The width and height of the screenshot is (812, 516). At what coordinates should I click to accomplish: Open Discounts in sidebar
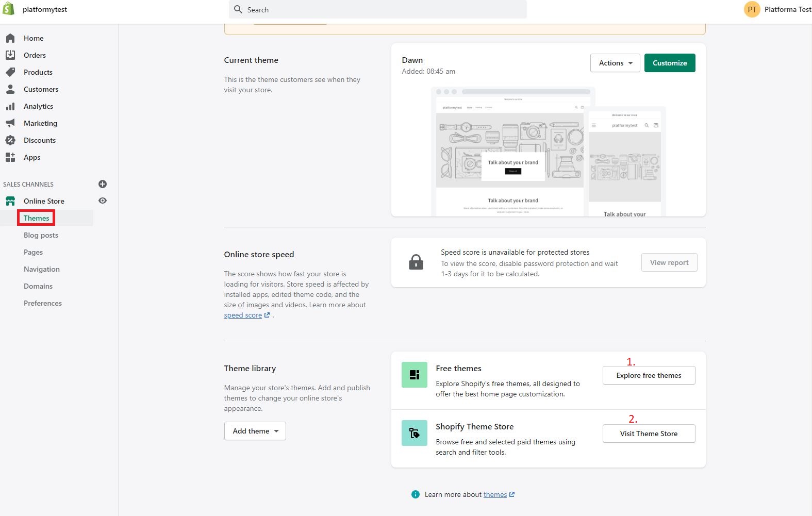coord(40,140)
